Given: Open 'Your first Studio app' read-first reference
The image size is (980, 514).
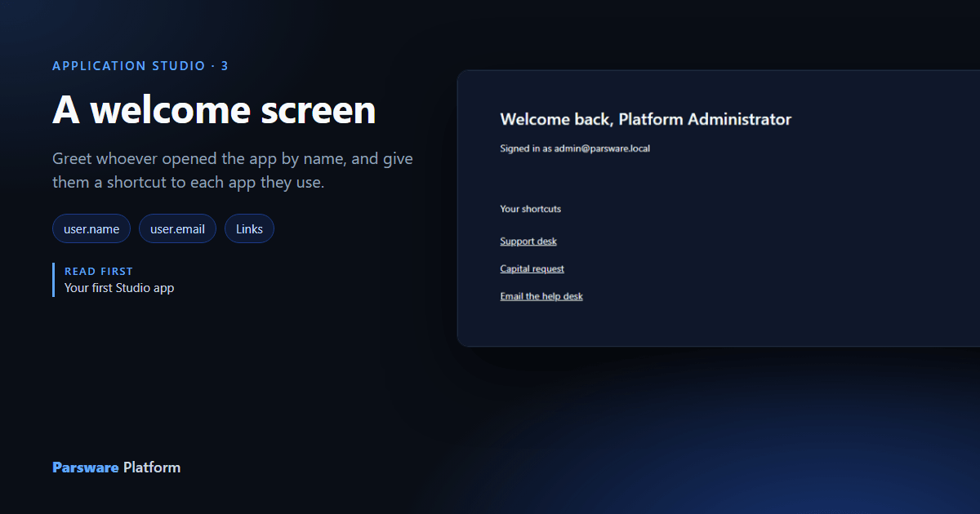Looking at the screenshot, I should [119, 288].
